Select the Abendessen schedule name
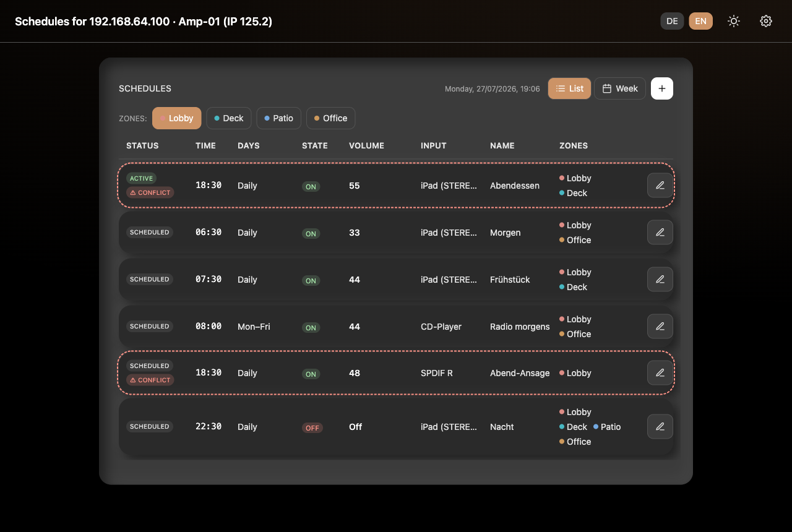This screenshot has height=532, width=792. click(515, 186)
